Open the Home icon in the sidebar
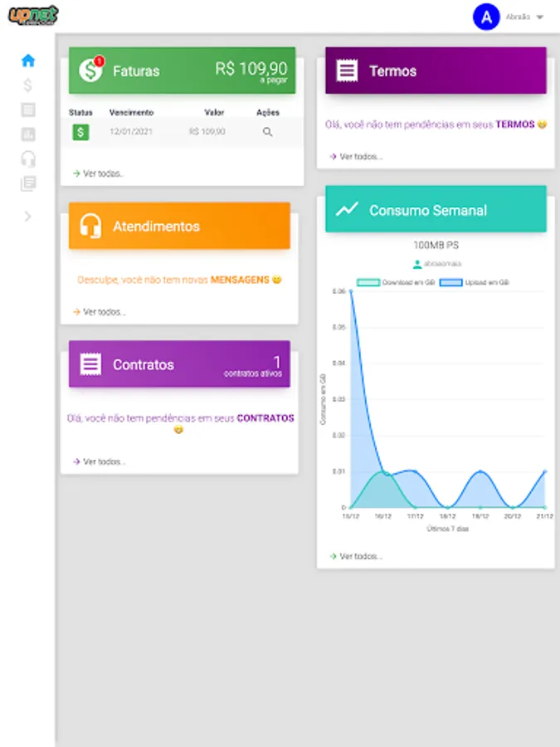The image size is (560, 747). point(28,61)
